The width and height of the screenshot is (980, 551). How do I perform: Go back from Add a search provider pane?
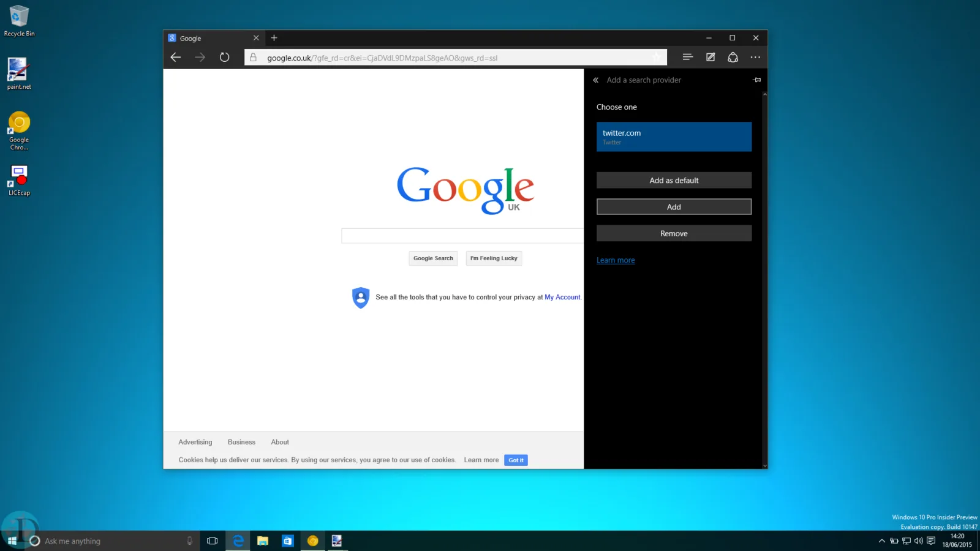[x=595, y=80]
